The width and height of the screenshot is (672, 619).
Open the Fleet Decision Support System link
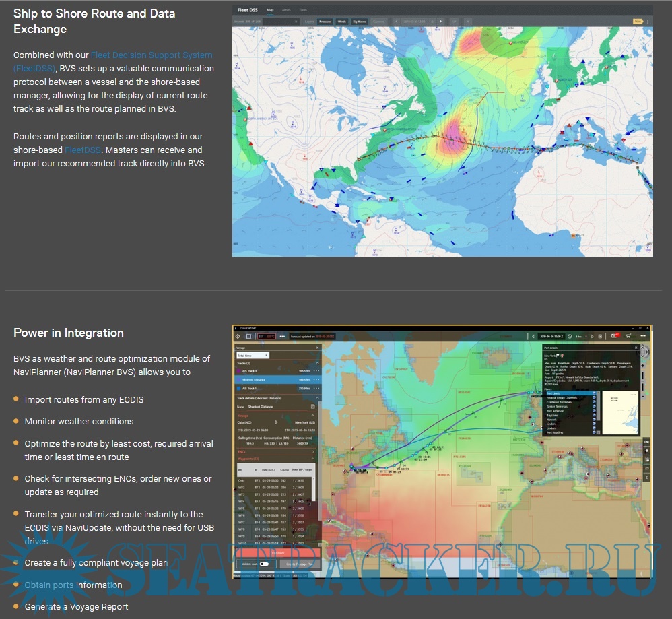click(152, 55)
